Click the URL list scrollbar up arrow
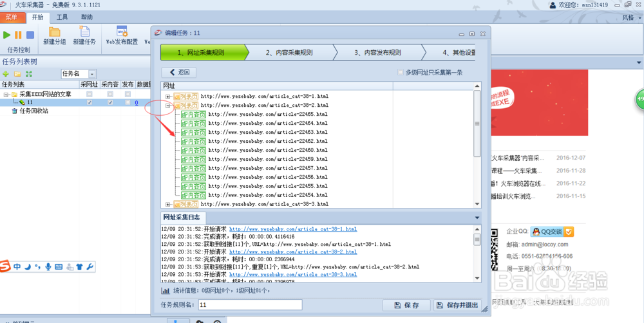 (x=477, y=86)
